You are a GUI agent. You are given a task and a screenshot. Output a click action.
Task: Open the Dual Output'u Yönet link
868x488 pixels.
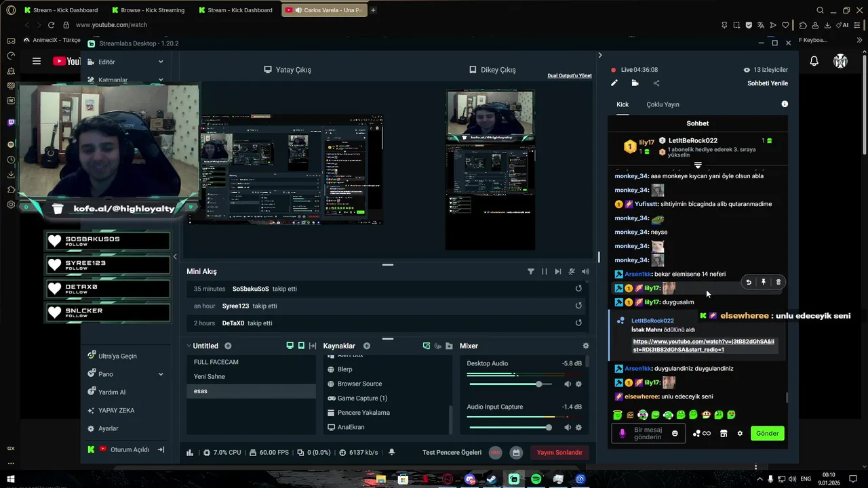click(x=570, y=76)
